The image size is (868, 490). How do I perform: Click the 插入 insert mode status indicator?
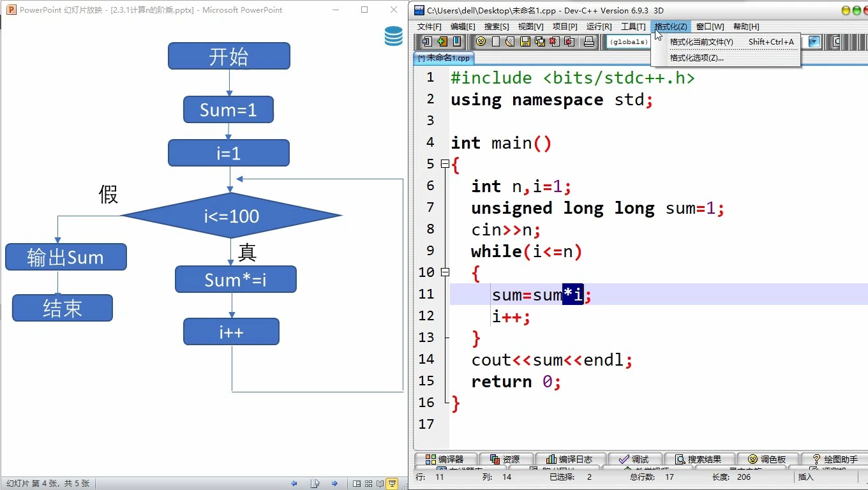click(806, 477)
